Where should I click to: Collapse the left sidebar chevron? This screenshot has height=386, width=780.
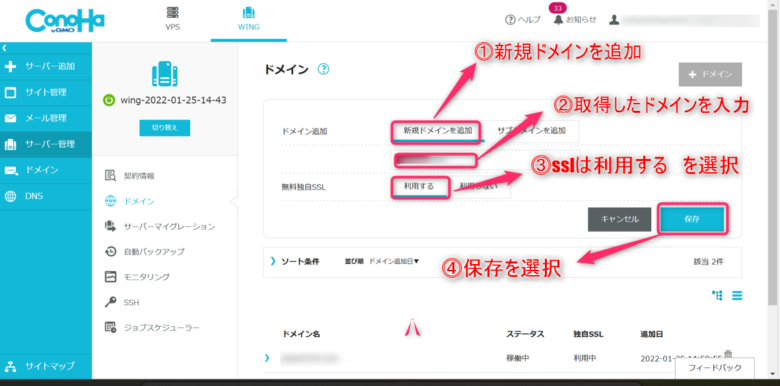point(4,48)
